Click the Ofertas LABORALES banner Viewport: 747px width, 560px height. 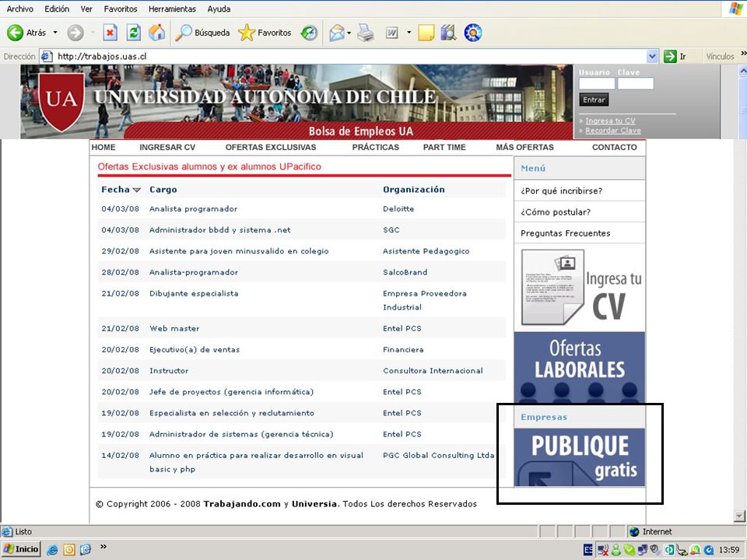pos(580,367)
